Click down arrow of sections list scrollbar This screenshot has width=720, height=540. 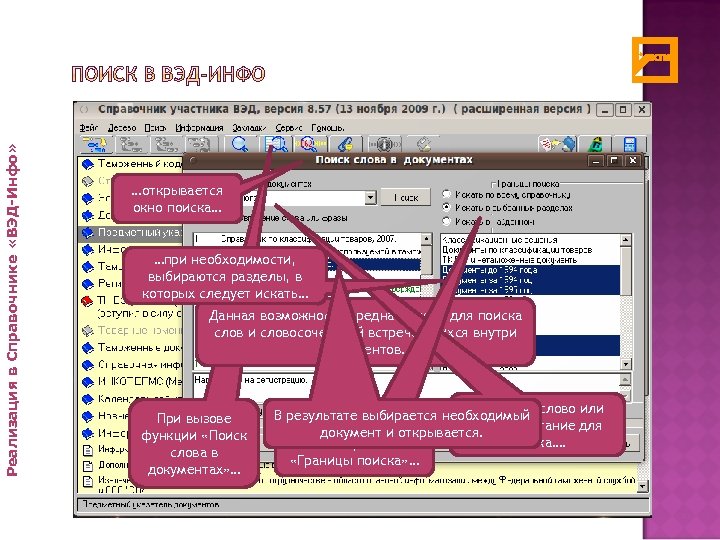pyautogui.click(x=625, y=364)
